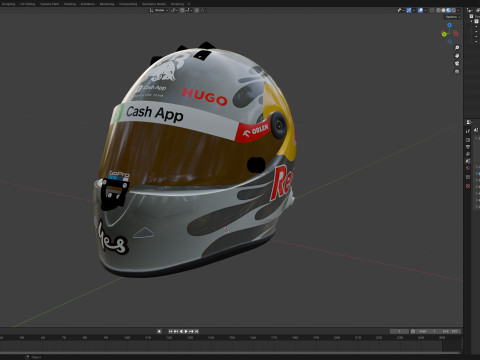Screen dimensions: 480x360
Task: Open the Shading workspace tab
Action: 70,4
